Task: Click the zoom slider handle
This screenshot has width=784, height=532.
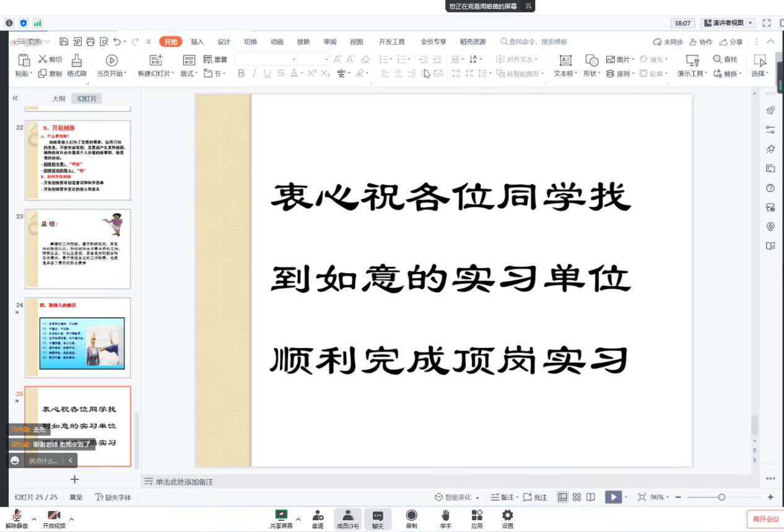Action: pyautogui.click(x=721, y=497)
